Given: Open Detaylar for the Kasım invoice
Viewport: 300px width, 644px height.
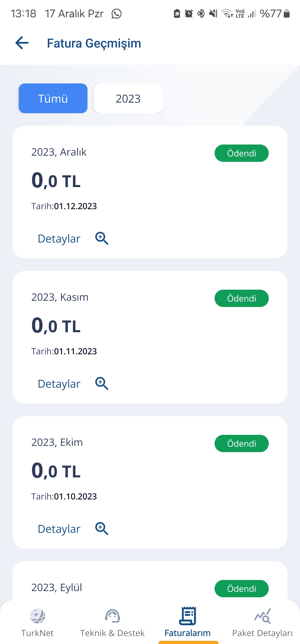Looking at the screenshot, I should (x=59, y=384).
